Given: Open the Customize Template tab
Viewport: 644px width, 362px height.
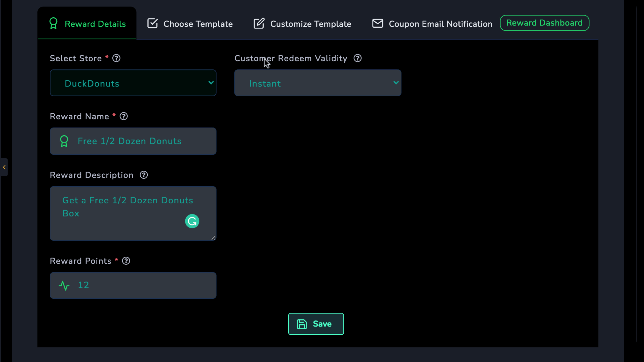Looking at the screenshot, I should tap(302, 24).
